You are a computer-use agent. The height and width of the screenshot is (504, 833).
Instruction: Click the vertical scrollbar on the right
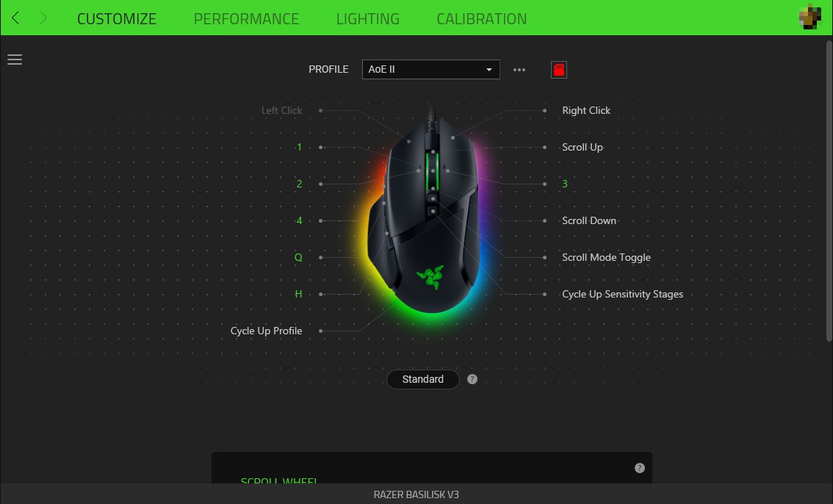pos(829,191)
